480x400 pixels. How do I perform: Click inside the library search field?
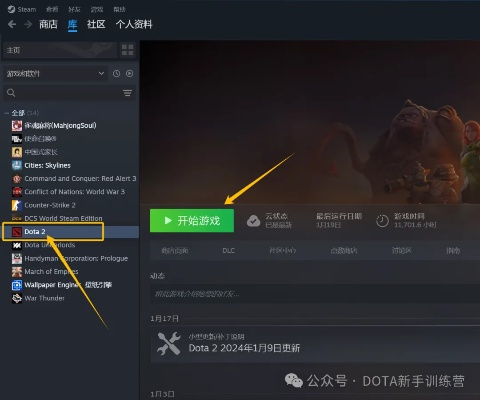click(x=68, y=93)
